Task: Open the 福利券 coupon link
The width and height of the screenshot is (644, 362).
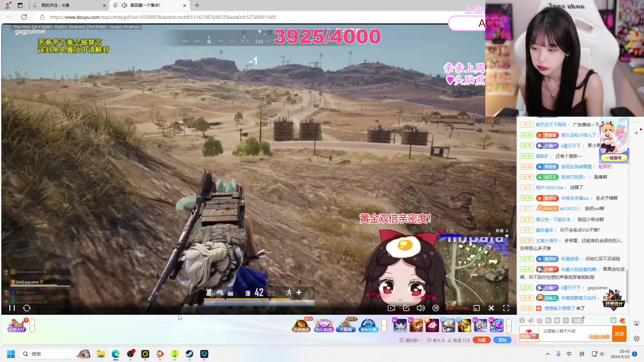Action: pyautogui.click(x=410, y=340)
